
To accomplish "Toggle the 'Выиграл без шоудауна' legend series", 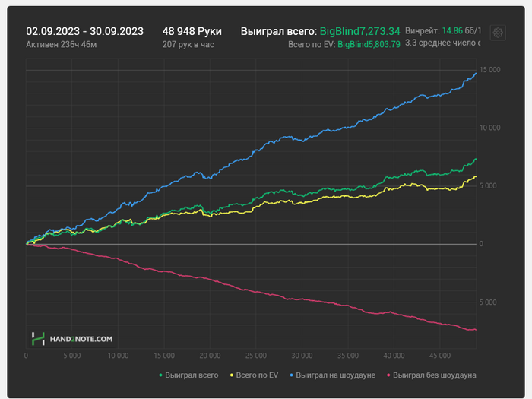I will (x=432, y=375).
